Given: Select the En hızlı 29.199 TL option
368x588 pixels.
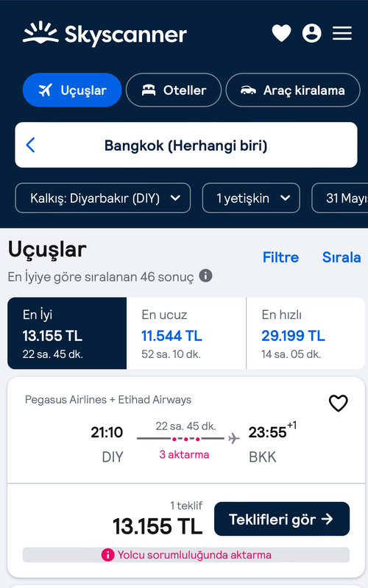Looking at the screenshot, I should (305, 334).
